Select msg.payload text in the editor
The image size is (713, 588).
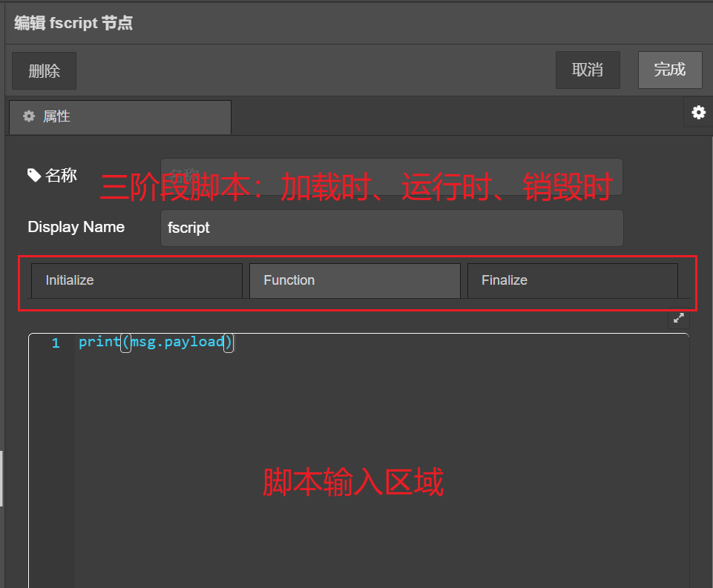coord(177,342)
